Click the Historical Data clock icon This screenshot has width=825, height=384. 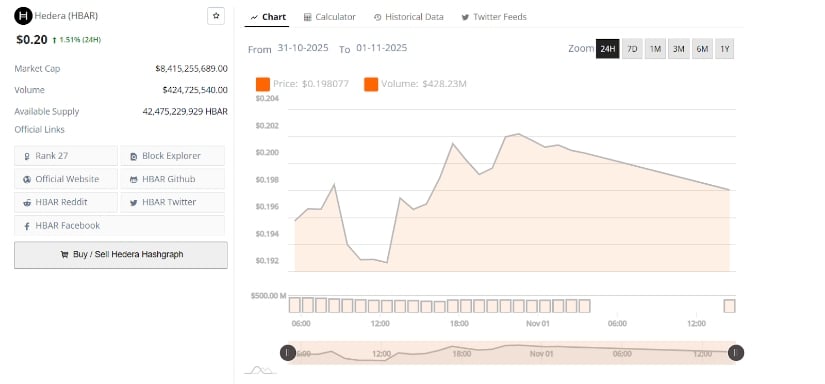tap(378, 17)
